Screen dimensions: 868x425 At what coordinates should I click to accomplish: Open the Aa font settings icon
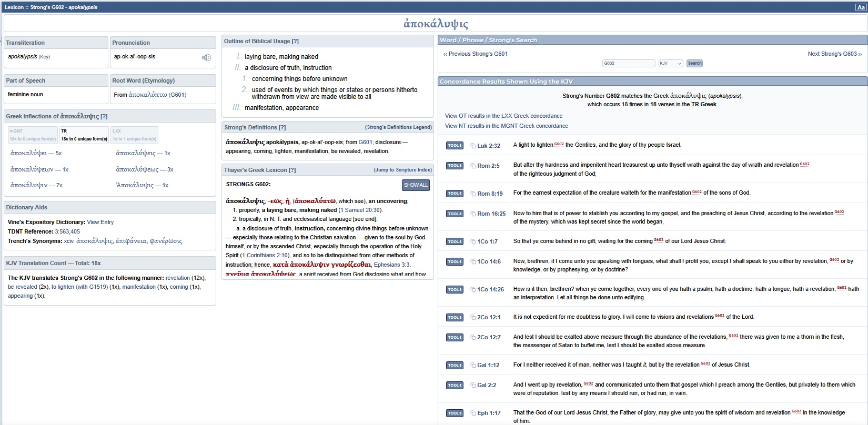point(861,7)
